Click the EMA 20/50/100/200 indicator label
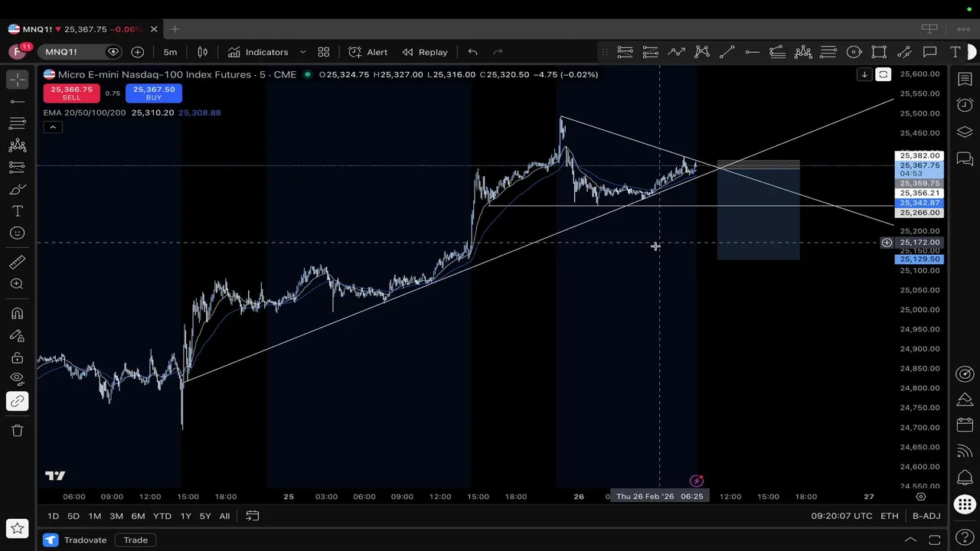The height and width of the screenshot is (551, 980). click(85, 112)
